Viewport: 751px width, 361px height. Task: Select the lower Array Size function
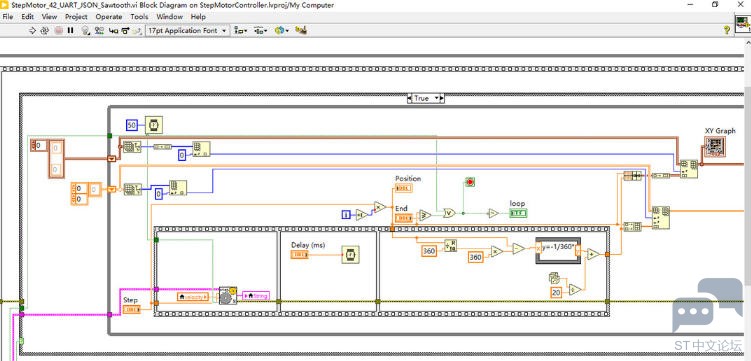pyautogui.click(x=132, y=189)
